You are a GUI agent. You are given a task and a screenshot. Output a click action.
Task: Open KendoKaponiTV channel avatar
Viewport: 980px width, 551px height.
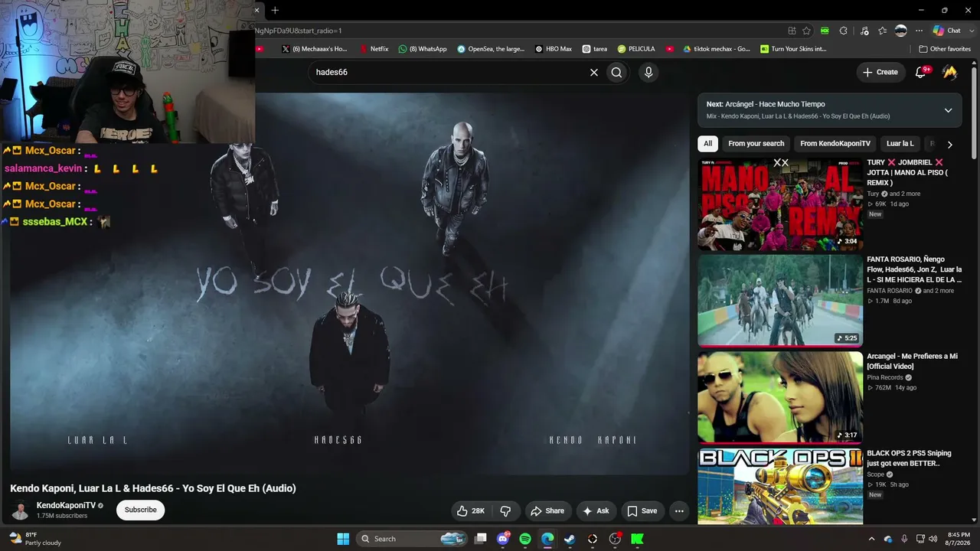[x=20, y=510]
